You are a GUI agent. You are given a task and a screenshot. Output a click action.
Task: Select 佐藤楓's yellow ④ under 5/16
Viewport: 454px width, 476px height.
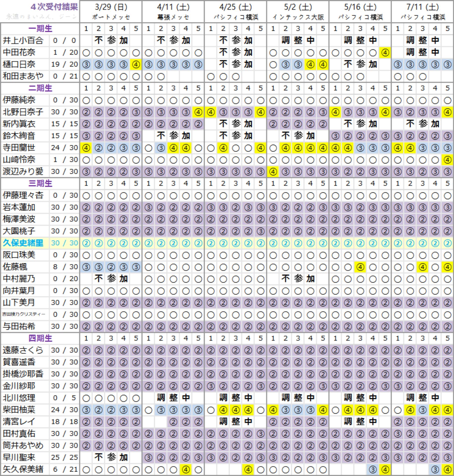tap(360, 267)
